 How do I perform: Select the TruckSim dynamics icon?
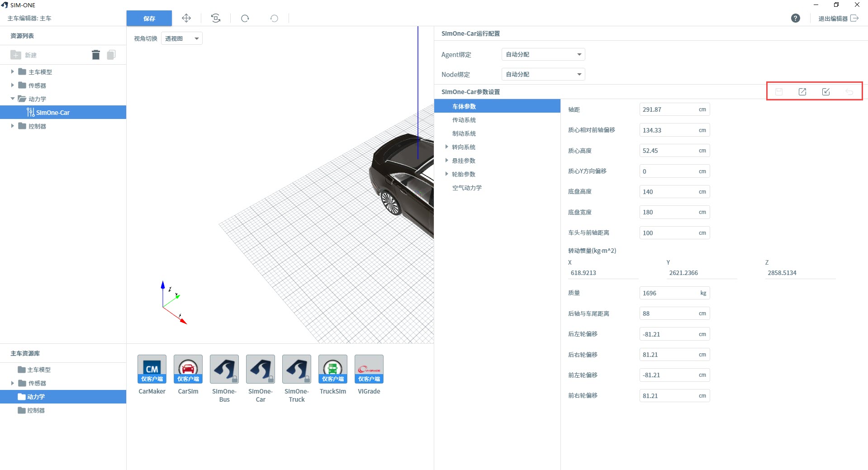point(332,369)
